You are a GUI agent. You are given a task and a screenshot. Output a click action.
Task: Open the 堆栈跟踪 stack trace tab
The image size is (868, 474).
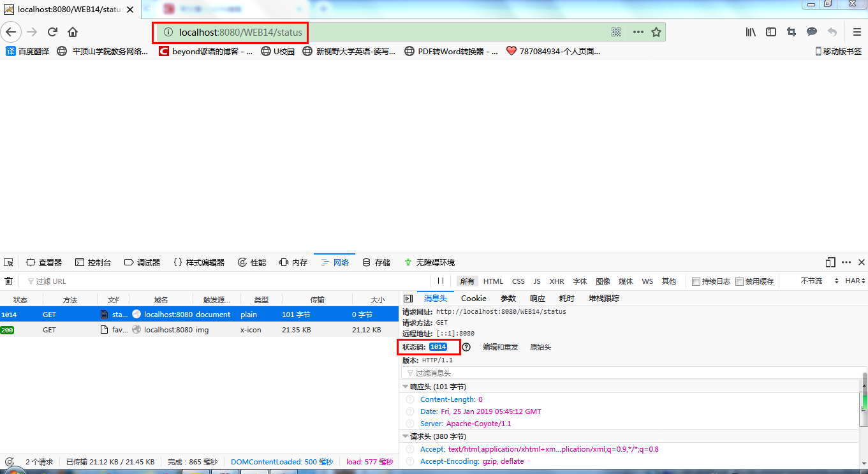point(603,299)
